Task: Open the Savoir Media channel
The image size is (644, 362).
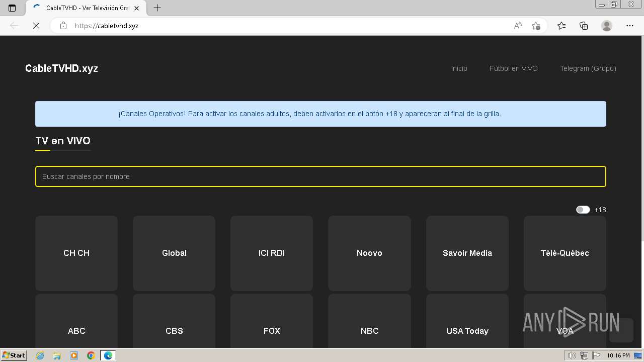Action: point(467,253)
